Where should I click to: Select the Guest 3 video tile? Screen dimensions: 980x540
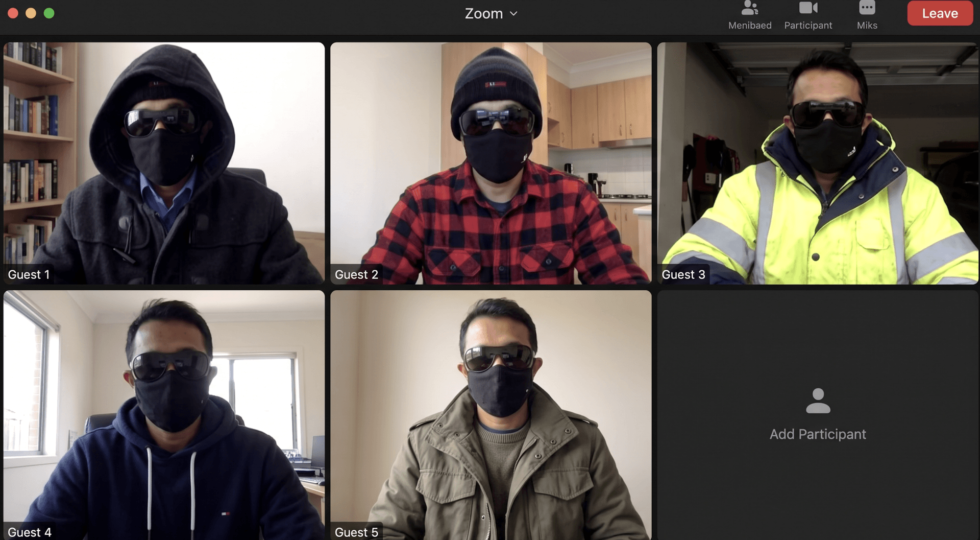[818, 163]
